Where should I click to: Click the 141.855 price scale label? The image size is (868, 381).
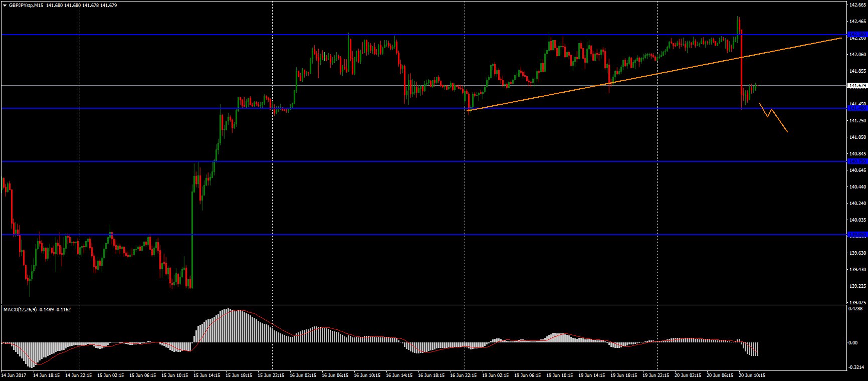pyautogui.click(x=858, y=71)
